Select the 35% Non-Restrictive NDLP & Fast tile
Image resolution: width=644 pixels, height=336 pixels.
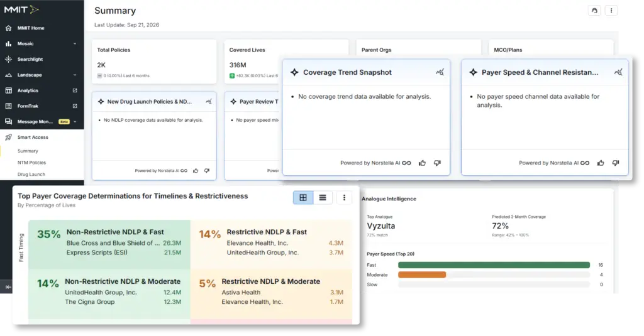[109, 244]
